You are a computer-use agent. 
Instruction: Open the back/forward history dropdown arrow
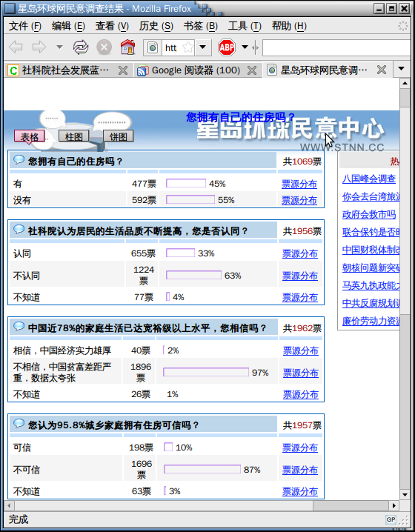[x=59, y=47]
